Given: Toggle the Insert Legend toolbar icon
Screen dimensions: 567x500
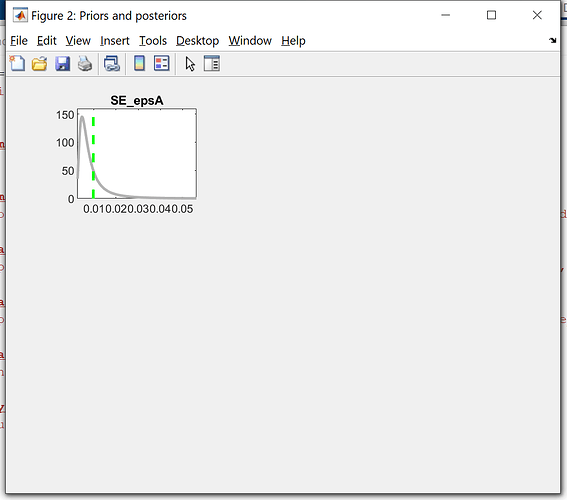Looking at the screenshot, I should 162,64.
